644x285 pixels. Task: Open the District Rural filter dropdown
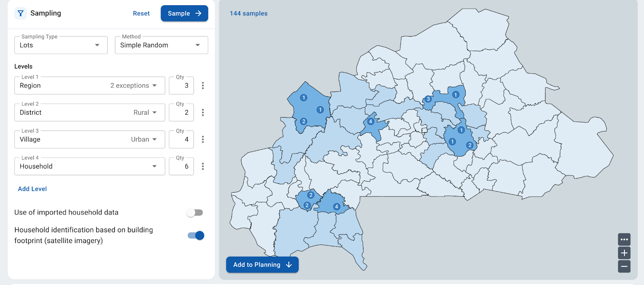tap(145, 112)
